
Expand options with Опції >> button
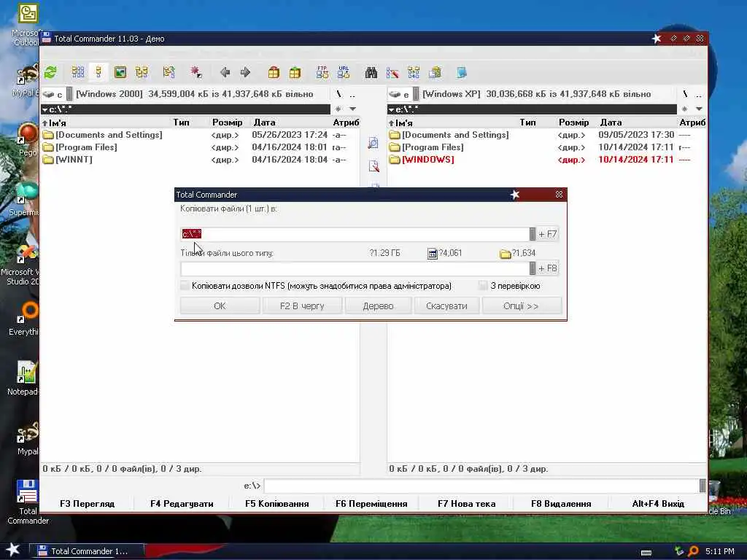[x=521, y=306]
